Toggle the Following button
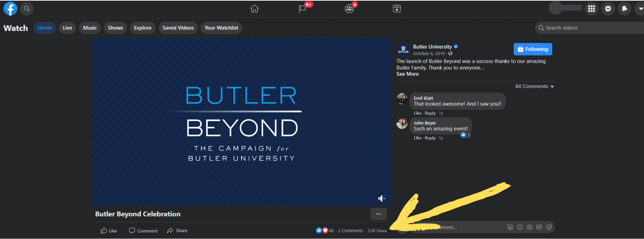This screenshot has height=239, width=644. 533,49
